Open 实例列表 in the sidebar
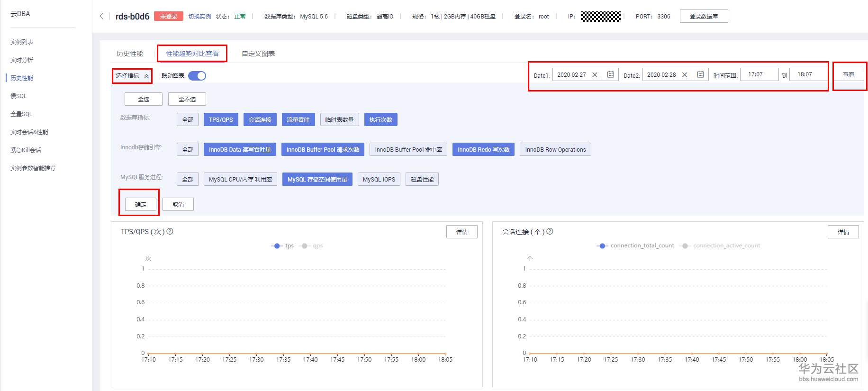This screenshot has height=391, width=868. coord(22,42)
